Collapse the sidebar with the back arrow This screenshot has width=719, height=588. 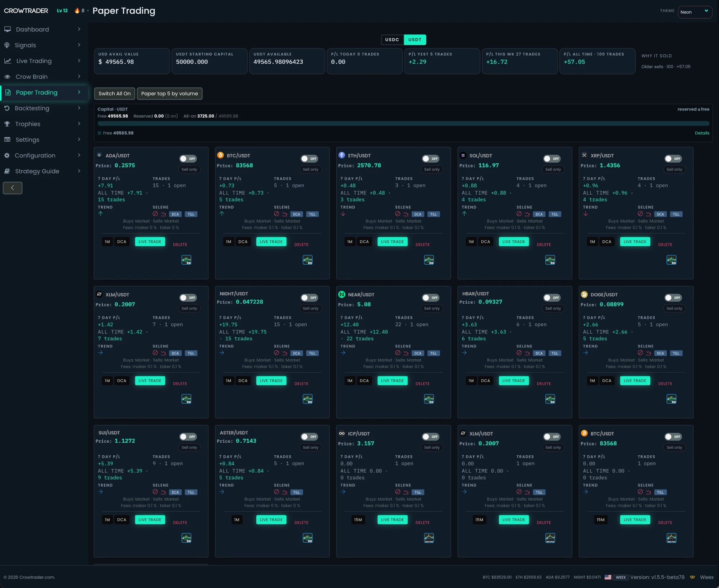tap(13, 188)
